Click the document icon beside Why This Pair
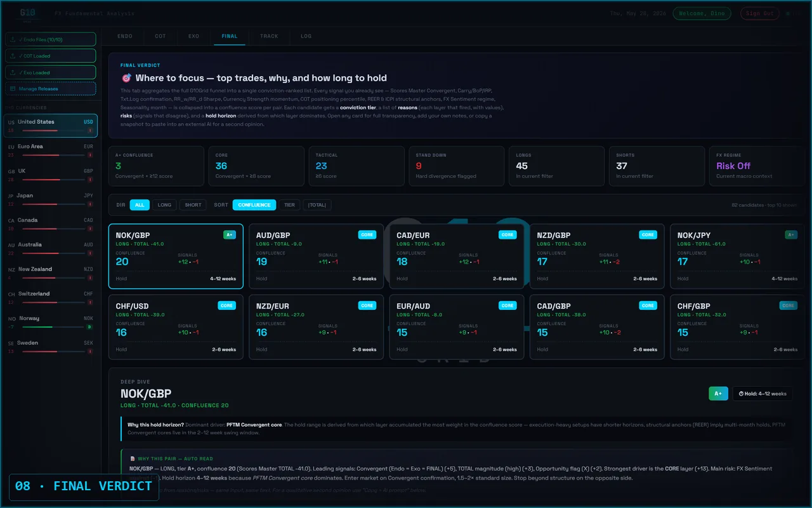 [x=132, y=458]
